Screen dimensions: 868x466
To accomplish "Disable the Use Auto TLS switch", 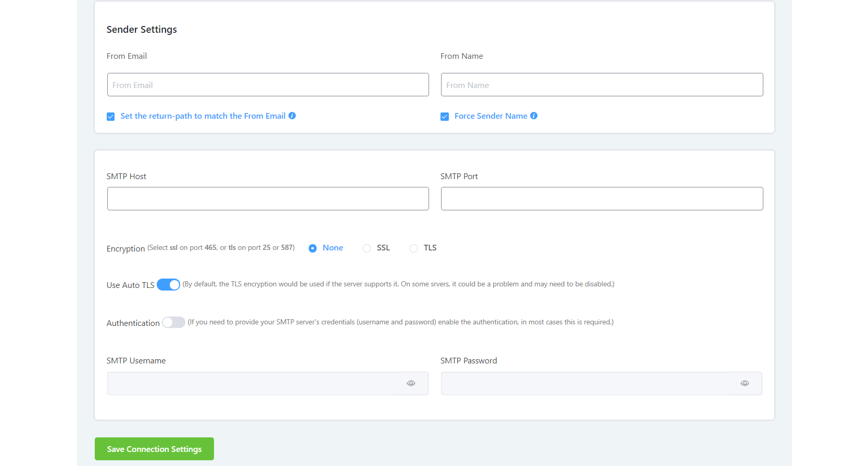I will pyautogui.click(x=168, y=285).
